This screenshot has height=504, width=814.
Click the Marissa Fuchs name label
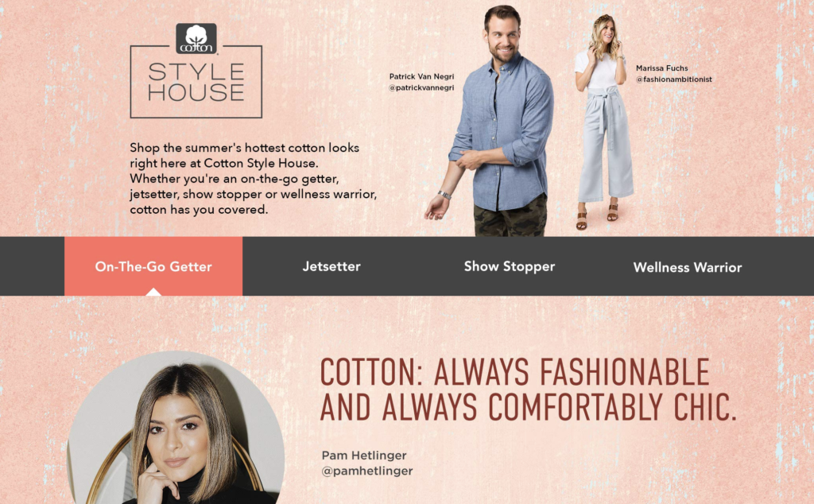[x=662, y=68]
